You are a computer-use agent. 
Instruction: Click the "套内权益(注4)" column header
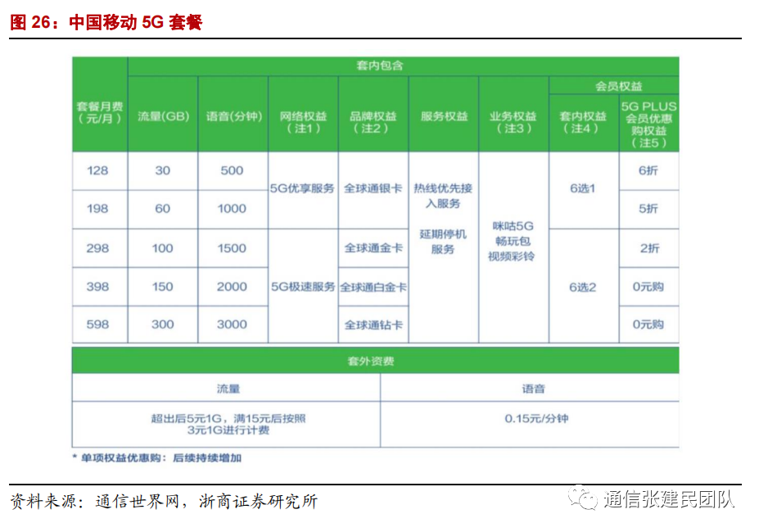(583, 122)
